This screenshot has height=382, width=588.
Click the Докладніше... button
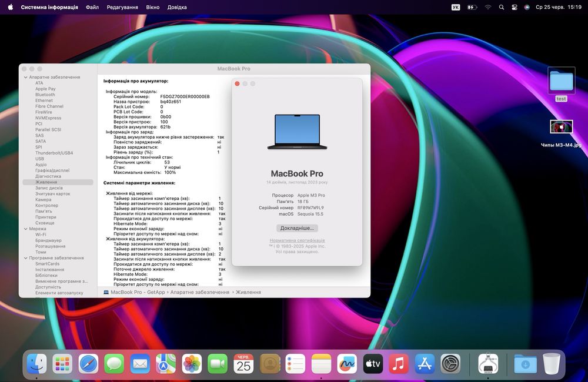tap(297, 228)
